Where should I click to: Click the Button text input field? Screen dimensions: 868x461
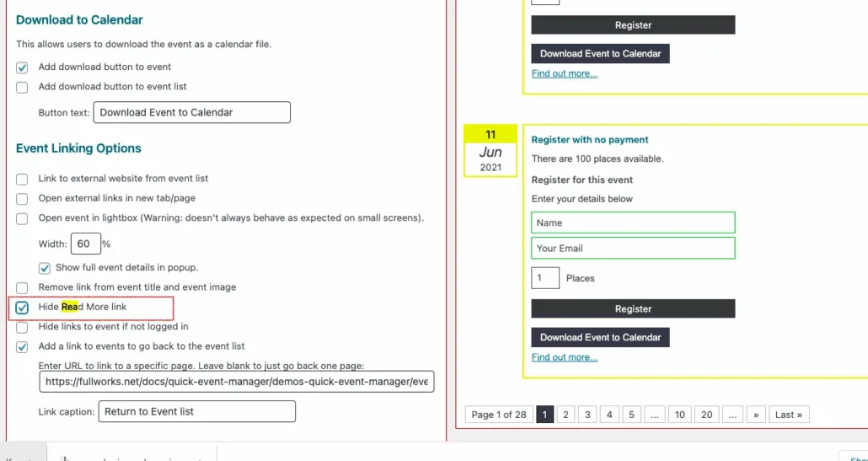[191, 112]
